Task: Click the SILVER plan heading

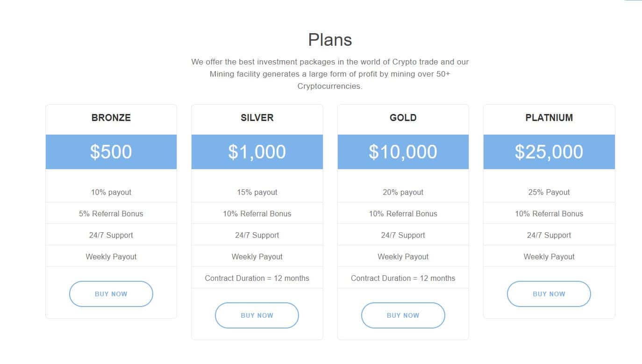Action: coord(257,118)
